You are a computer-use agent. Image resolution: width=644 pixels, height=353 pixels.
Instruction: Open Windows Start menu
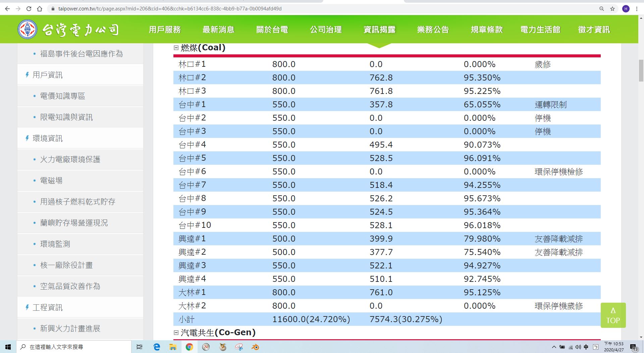(8, 347)
